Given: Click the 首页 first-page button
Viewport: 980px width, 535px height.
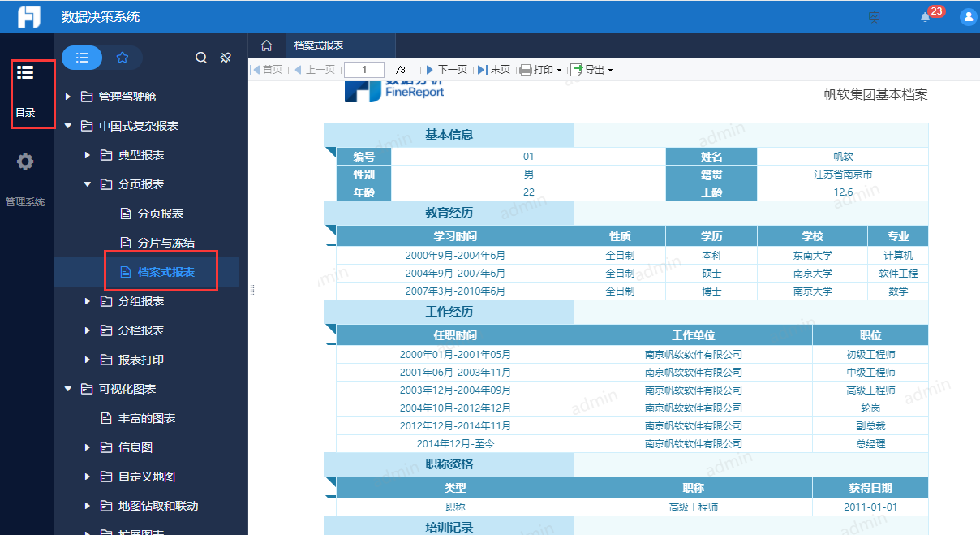Looking at the screenshot, I should (x=267, y=70).
